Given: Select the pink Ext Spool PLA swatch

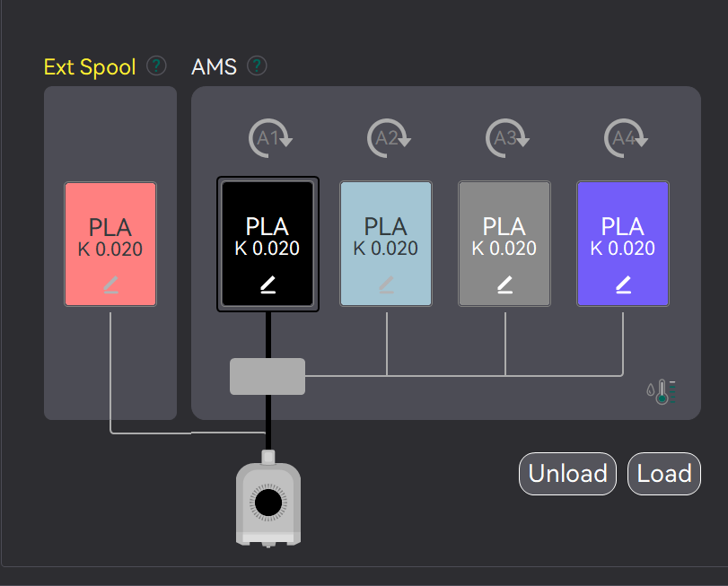Looking at the screenshot, I should 110,244.
